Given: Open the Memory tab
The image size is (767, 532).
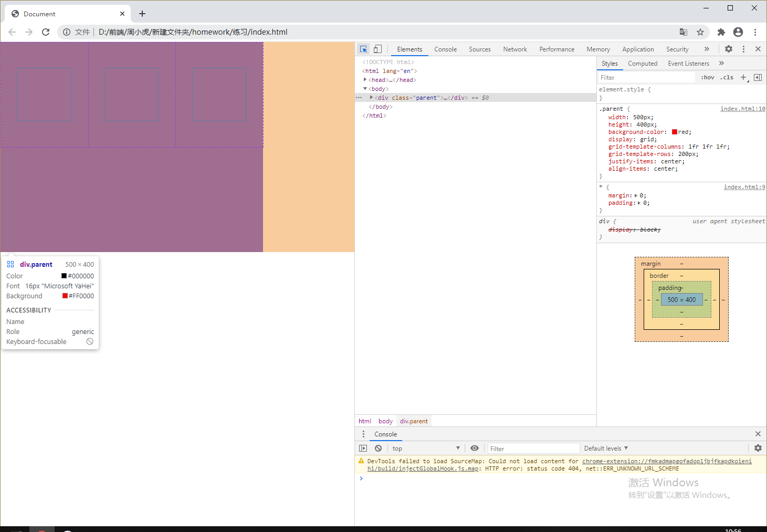Looking at the screenshot, I should pos(598,49).
